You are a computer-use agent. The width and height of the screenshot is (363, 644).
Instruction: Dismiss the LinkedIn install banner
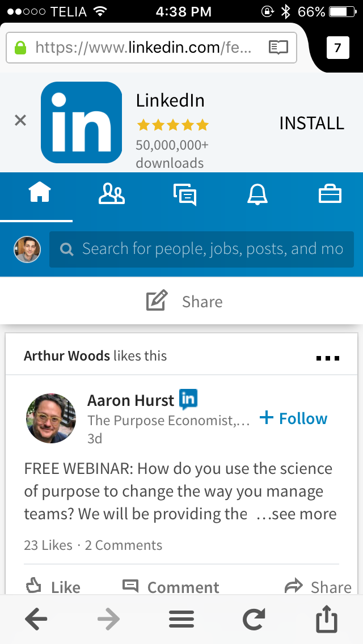(20, 121)
